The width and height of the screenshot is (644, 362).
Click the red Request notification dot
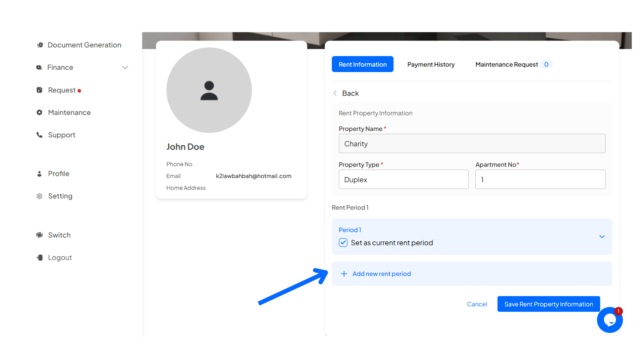click(79, 91)
